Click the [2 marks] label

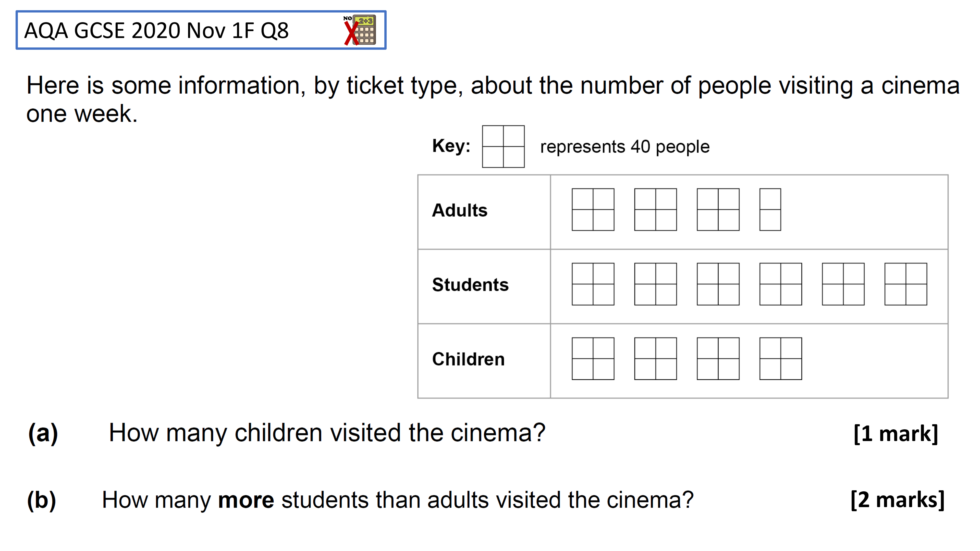898,500
